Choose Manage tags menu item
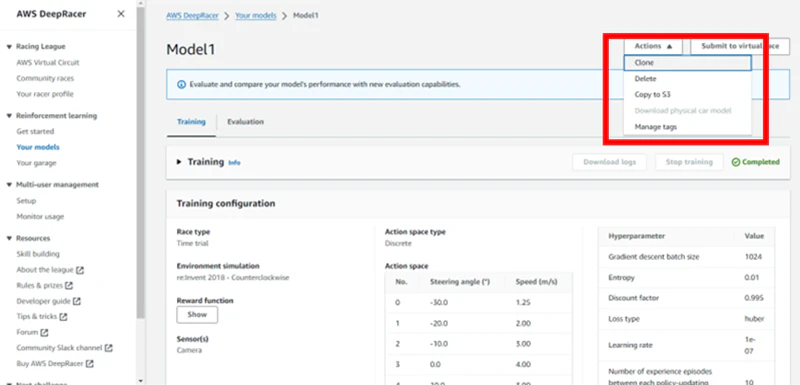 (687, 127)
